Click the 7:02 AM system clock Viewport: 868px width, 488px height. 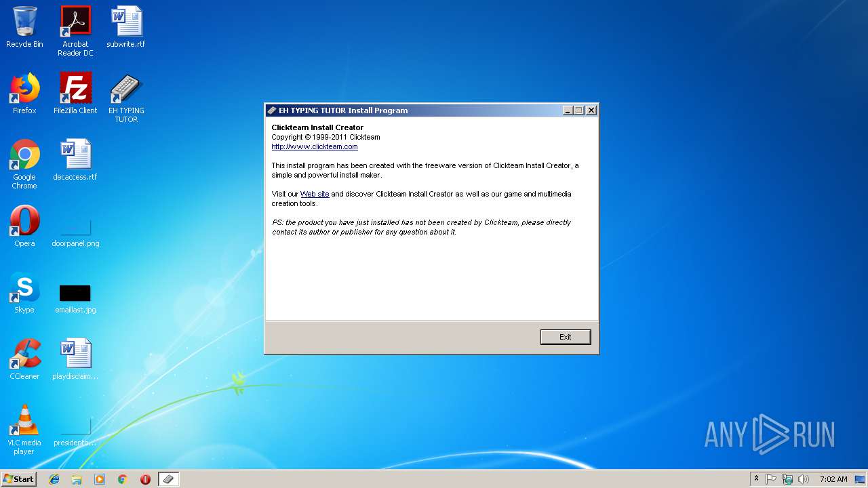833,479
